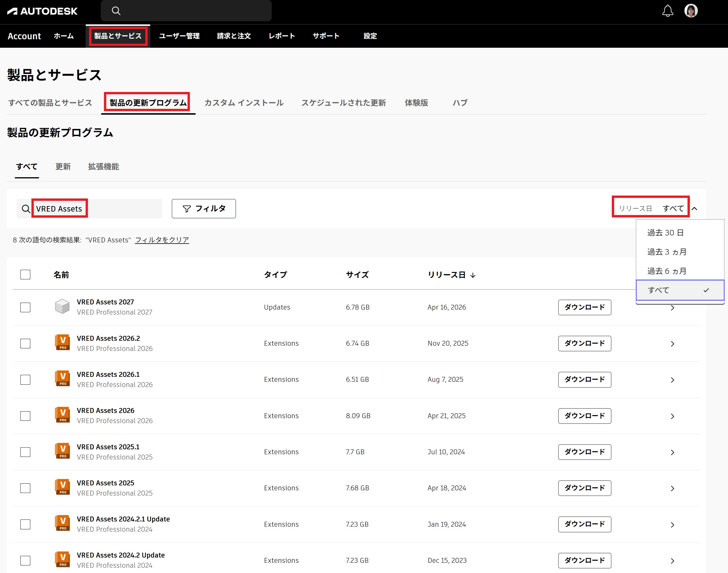Viewport: 728px width, 573px height.
Task: Check the VRED Assets 2027 row checkbox
Action: [x=26, y=307]
